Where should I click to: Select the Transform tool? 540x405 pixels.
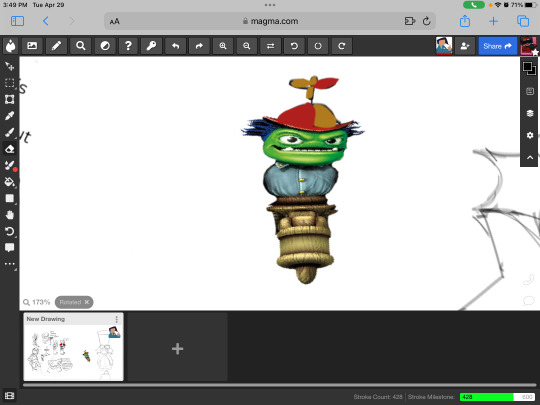(10, 99)
